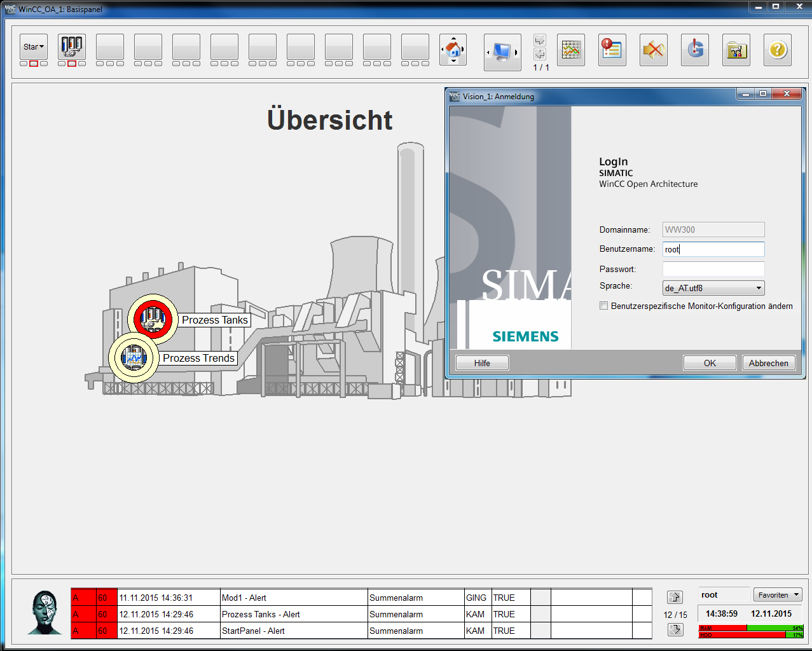Screen dimensions: 812x651
Task: Click the red A cell in Mod1 row
Action: (83, 598)
